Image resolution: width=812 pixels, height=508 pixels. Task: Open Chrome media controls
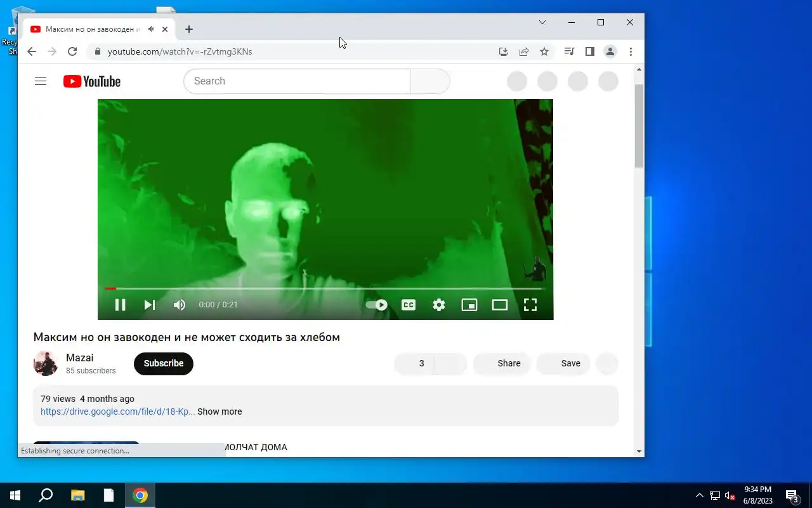570,51
